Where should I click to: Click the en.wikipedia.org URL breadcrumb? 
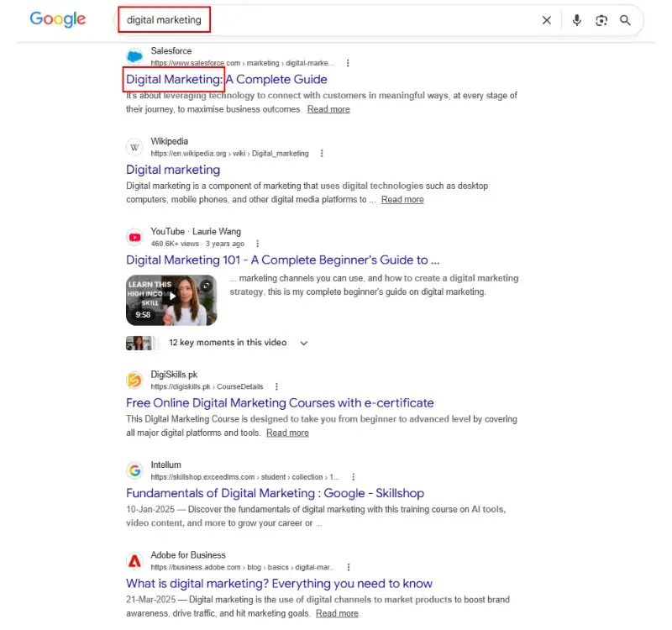(x=229, y=154)
